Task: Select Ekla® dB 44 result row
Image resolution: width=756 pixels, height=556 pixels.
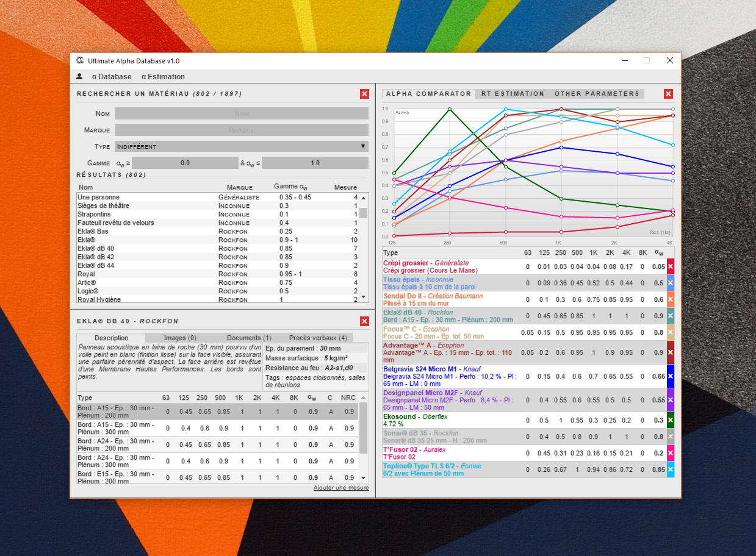Action: 218,266
